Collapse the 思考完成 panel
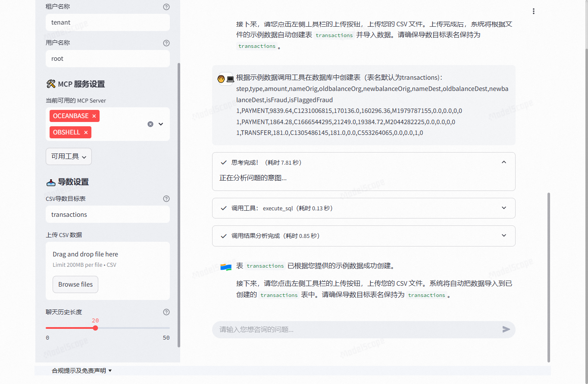 click(x=504, y=162)
